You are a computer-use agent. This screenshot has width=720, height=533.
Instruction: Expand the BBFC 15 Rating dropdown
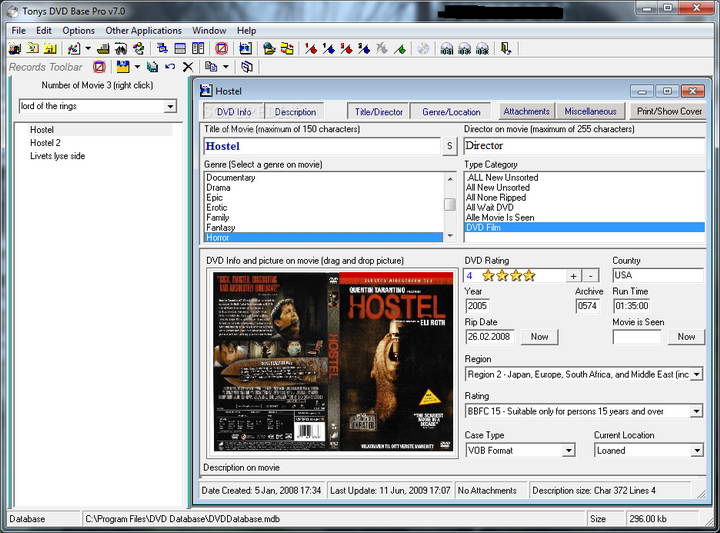tap(697, 411)
